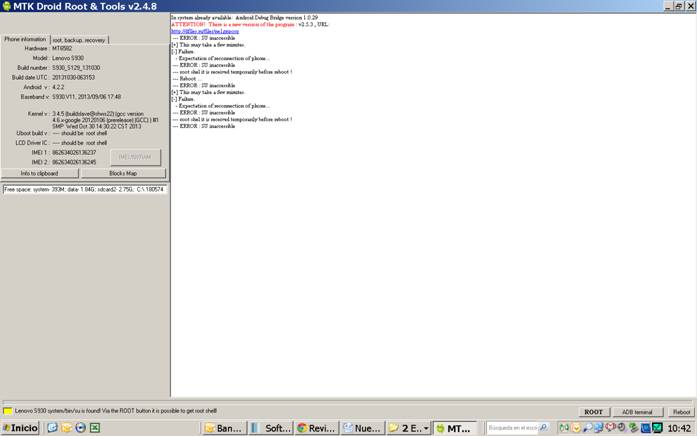Click the desktop search magnifier icon

[543, 428]
